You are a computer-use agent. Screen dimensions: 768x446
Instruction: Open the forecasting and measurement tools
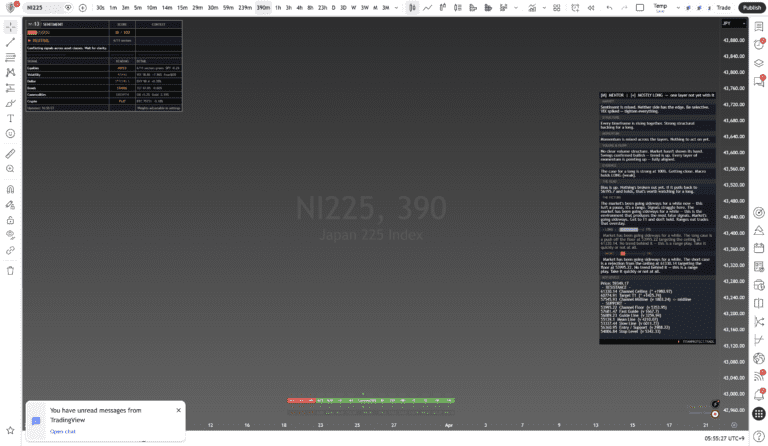[10, 88]
